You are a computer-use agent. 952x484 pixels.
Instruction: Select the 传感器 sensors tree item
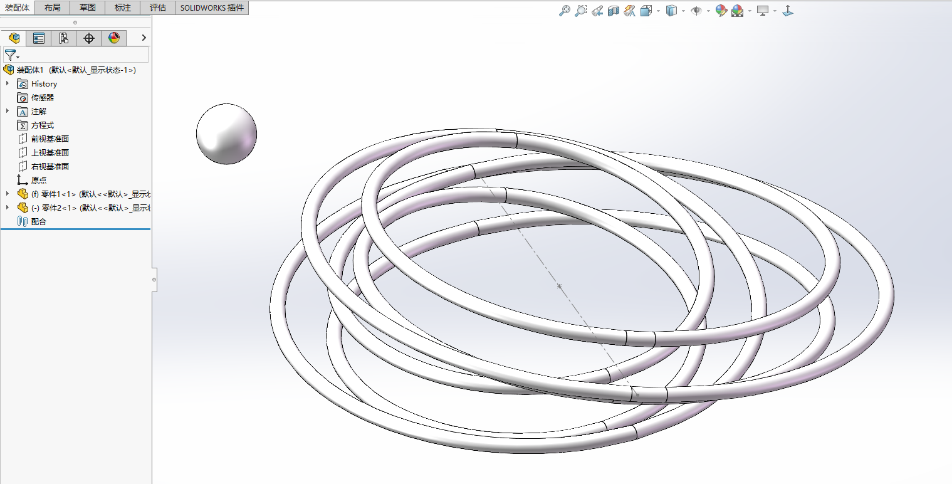click(x=42, y=97)
